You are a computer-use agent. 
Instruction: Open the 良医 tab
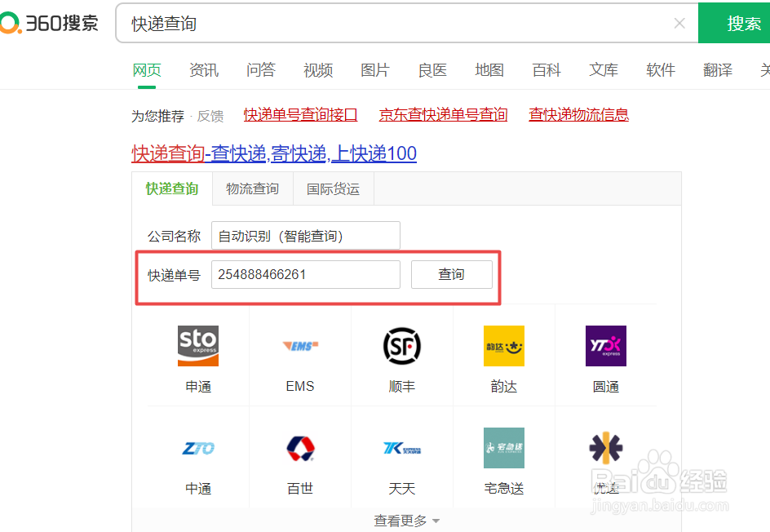pos(432,70)
